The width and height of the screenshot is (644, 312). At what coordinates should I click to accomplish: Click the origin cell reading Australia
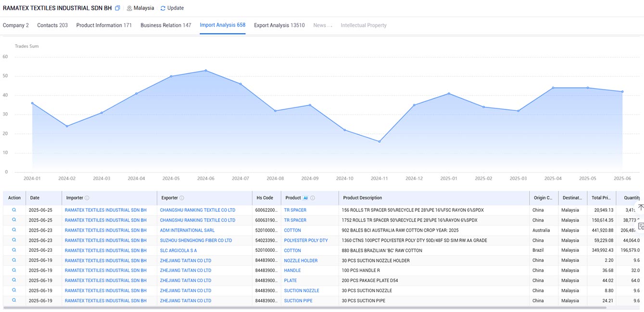point(541,230)
